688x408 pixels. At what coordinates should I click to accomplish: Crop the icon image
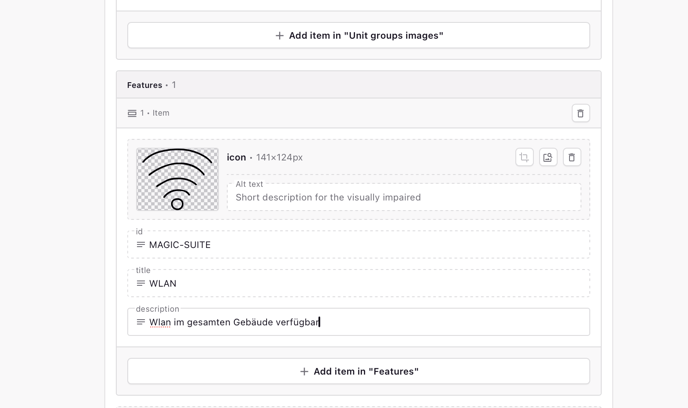524,157
